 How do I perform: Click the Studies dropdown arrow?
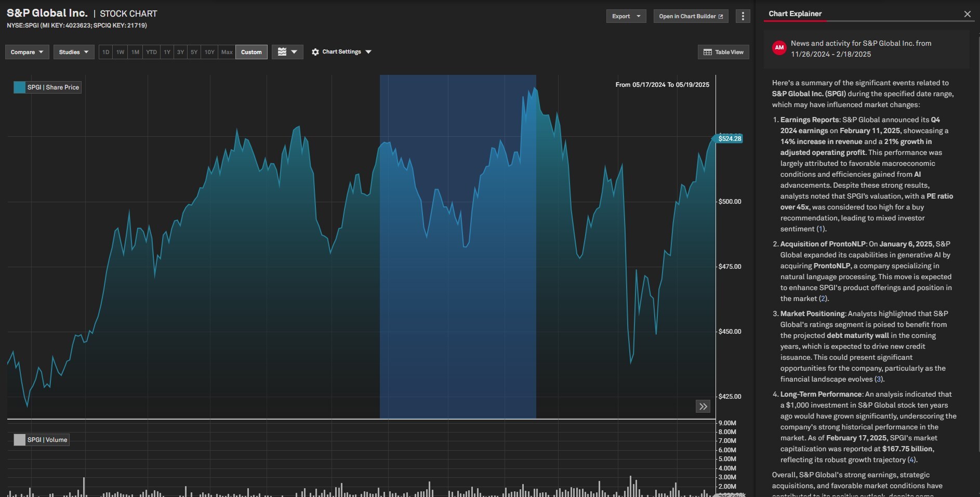[x=86, y=52]
